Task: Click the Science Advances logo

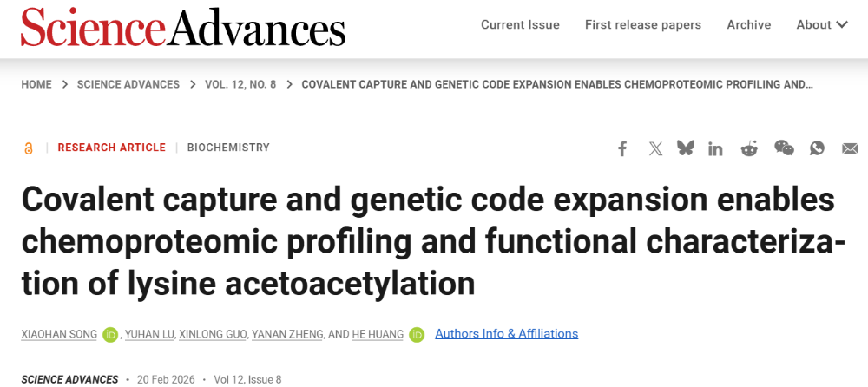Action: pos(183,27)
